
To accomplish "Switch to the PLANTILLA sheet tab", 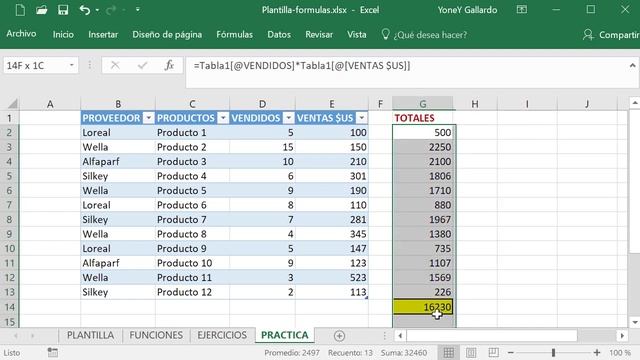I will coord(90,335).
